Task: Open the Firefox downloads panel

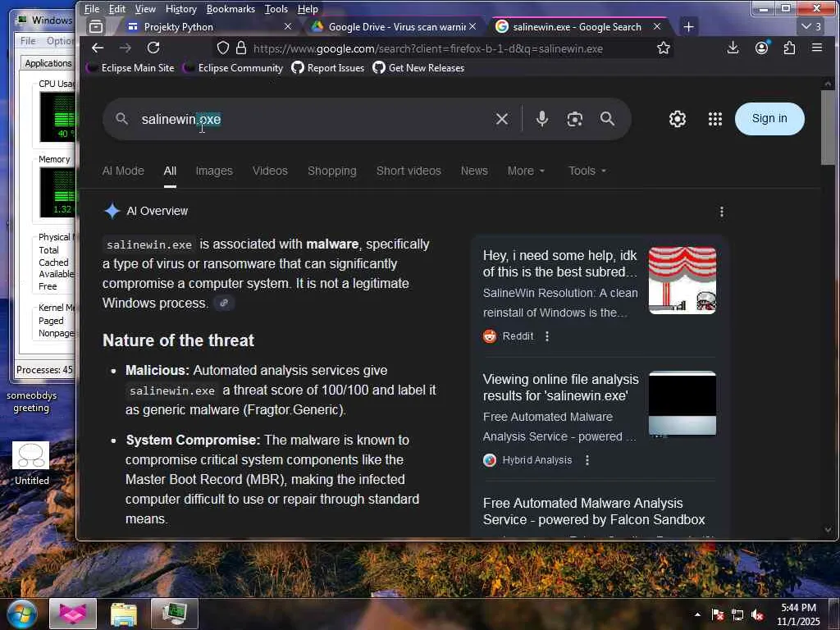Action: (733, 48)
